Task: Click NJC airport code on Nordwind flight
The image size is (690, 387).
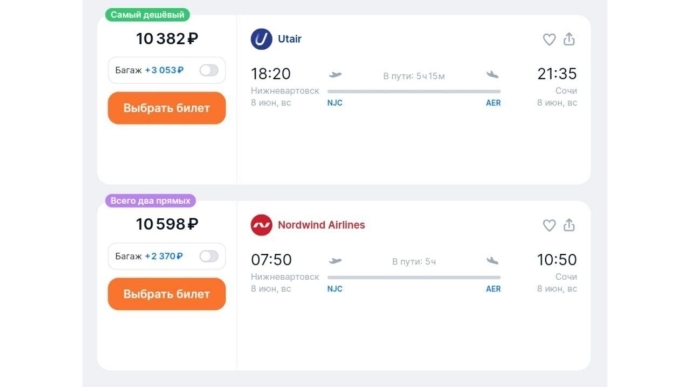Action: (x=335, y=289)
